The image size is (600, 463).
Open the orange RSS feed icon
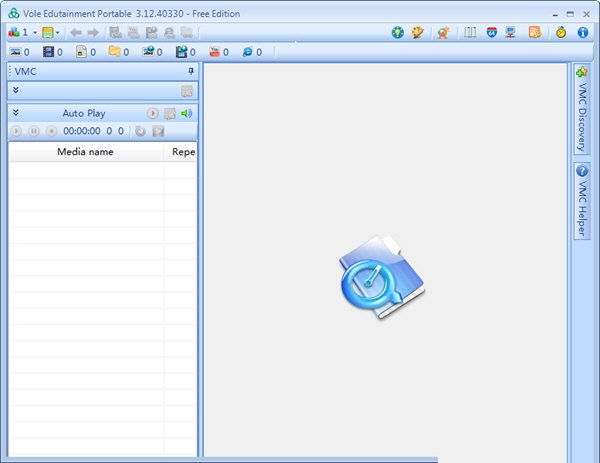[535, 33]
